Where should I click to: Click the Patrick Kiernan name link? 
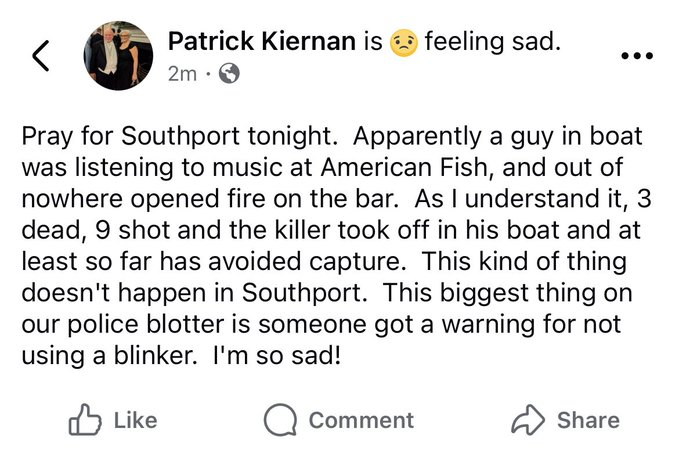coord(262,42)
